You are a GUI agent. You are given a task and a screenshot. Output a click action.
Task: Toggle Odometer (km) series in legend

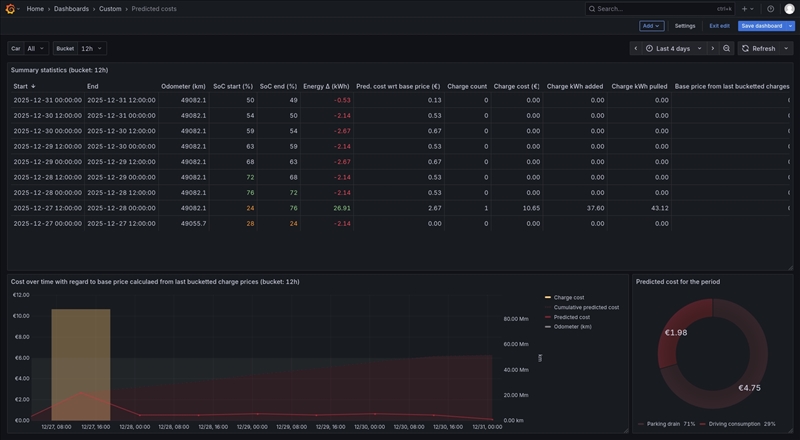[x=572, y=326]
